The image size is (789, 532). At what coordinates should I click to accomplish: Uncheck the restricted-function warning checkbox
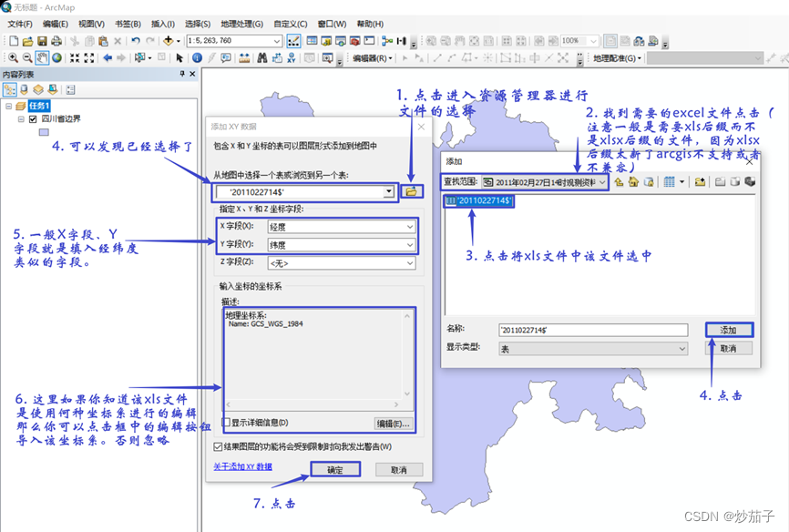point(217,446)
